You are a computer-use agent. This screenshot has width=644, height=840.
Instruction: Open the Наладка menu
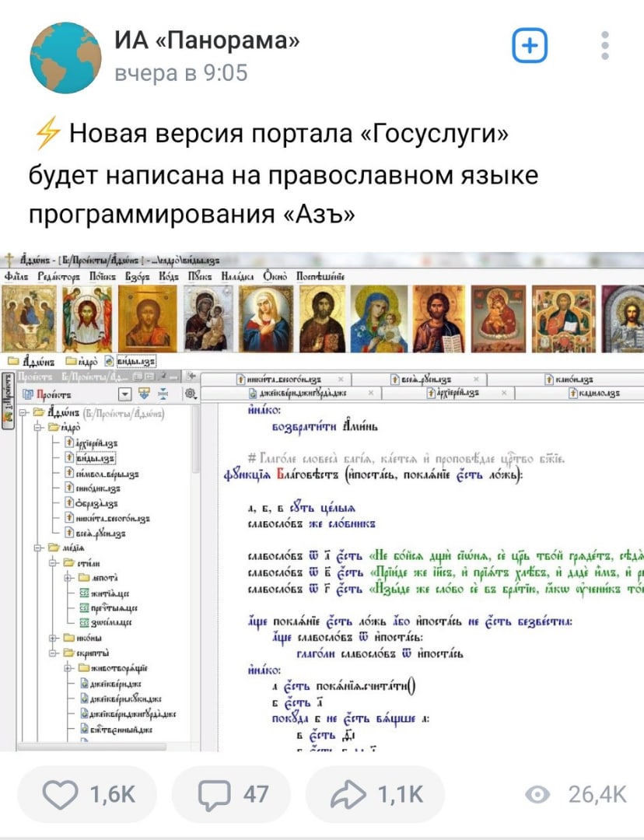[239, 276]
